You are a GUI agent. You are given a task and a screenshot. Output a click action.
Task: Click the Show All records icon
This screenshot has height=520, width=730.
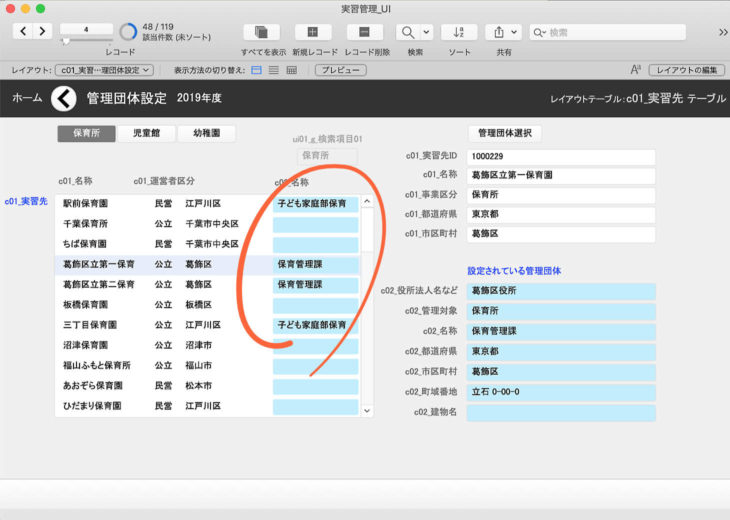(263, 32)
